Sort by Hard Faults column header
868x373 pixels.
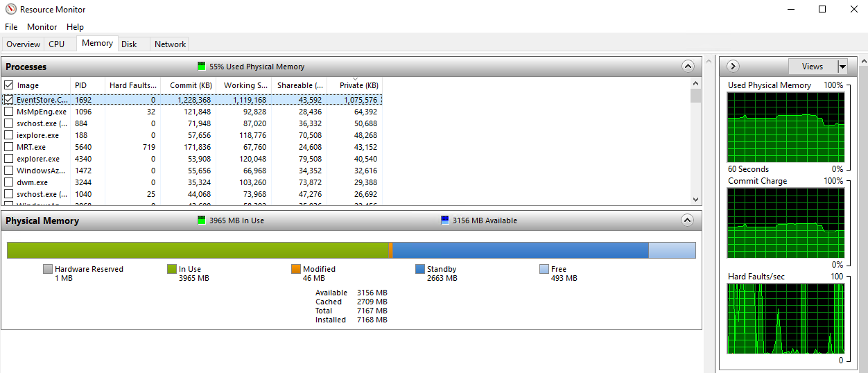[133, 85]
